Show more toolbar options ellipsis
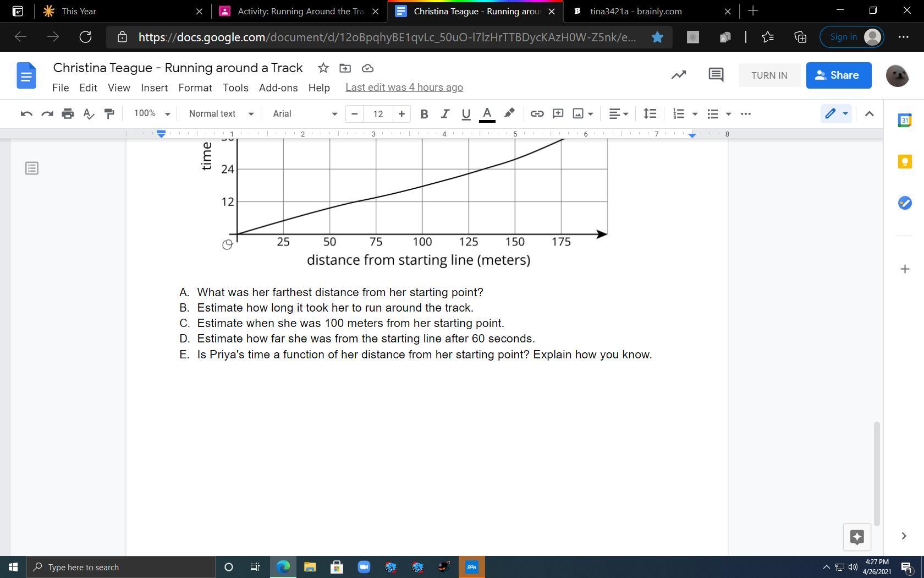Image resolution: width=924 pixels, height=578 pixels. 746,113
